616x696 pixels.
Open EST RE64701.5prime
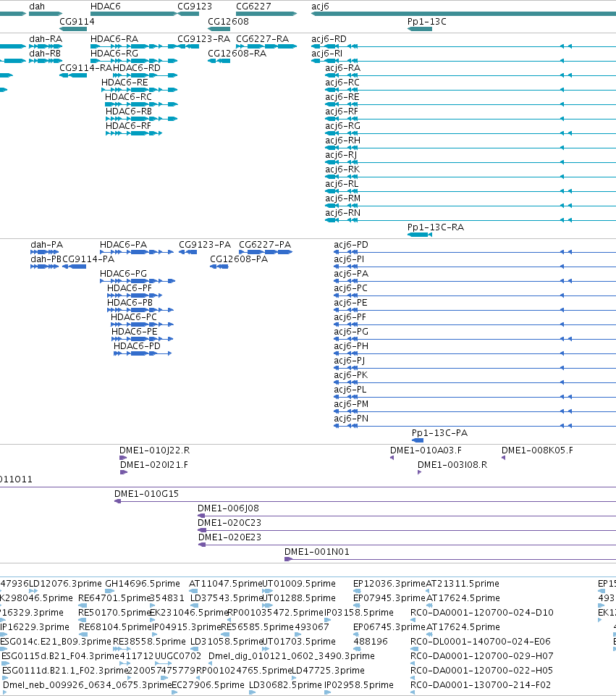tap(114, 598)
